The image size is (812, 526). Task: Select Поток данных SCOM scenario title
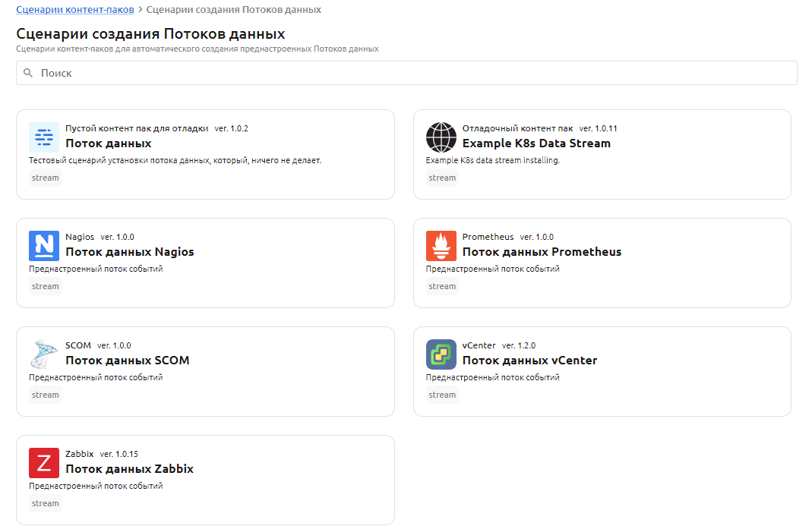(127, 361)
